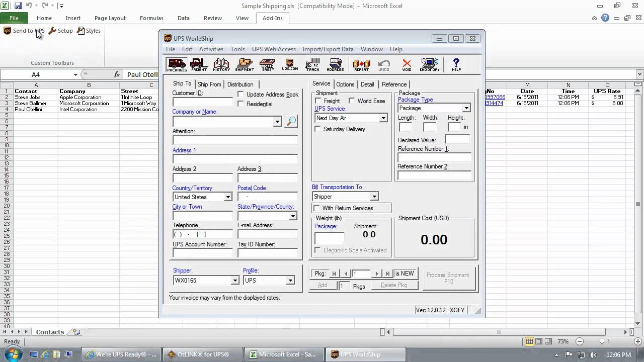Click Excel File tab
This screenshot has width=644, height=362.
pos(14,18)
